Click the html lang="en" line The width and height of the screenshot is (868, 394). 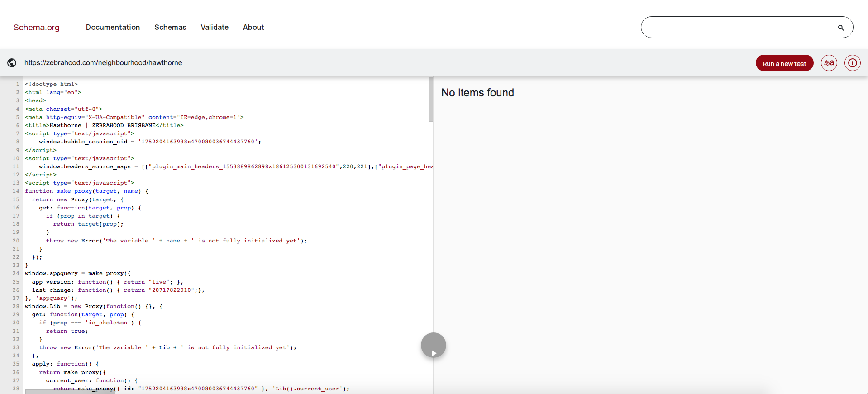click(53, 92)
